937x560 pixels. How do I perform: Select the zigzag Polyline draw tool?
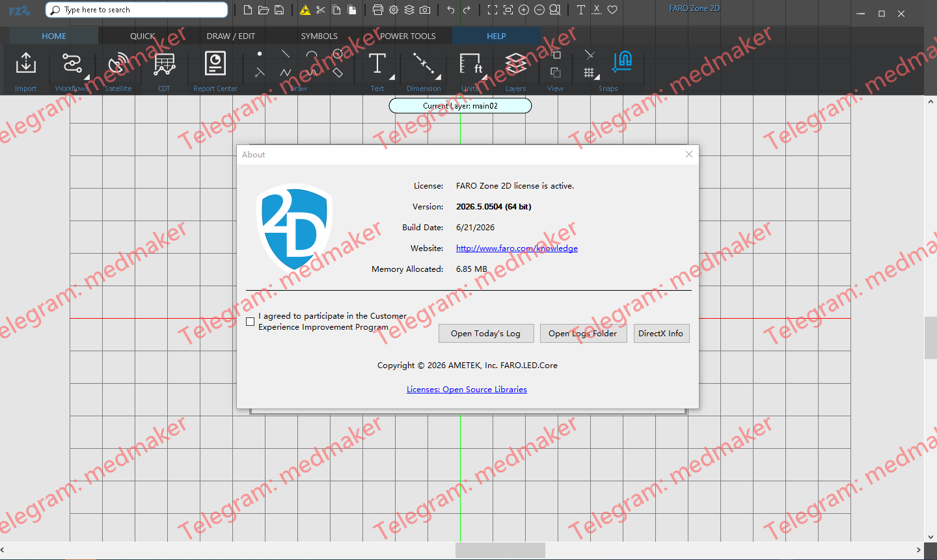pyautogui.click(x=286, y=72)
